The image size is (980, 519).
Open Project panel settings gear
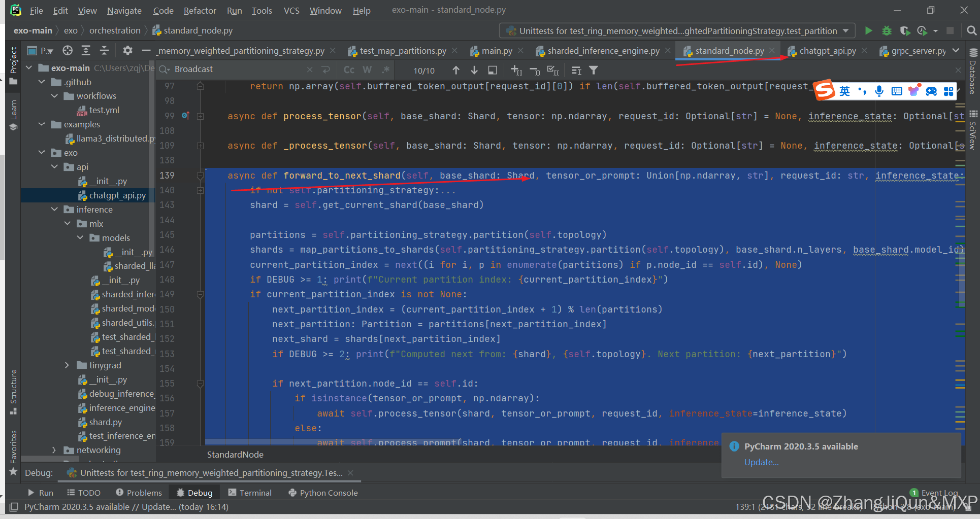coord(127,50)
